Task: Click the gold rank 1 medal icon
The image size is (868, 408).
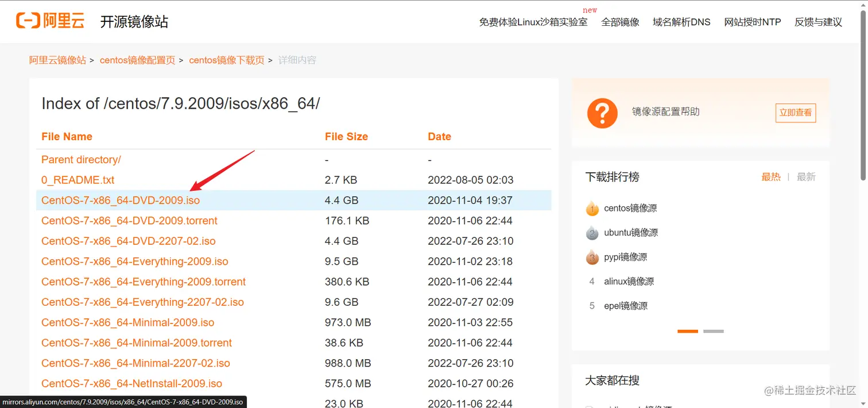Action: pyautogui.click(x=592, y=209)
